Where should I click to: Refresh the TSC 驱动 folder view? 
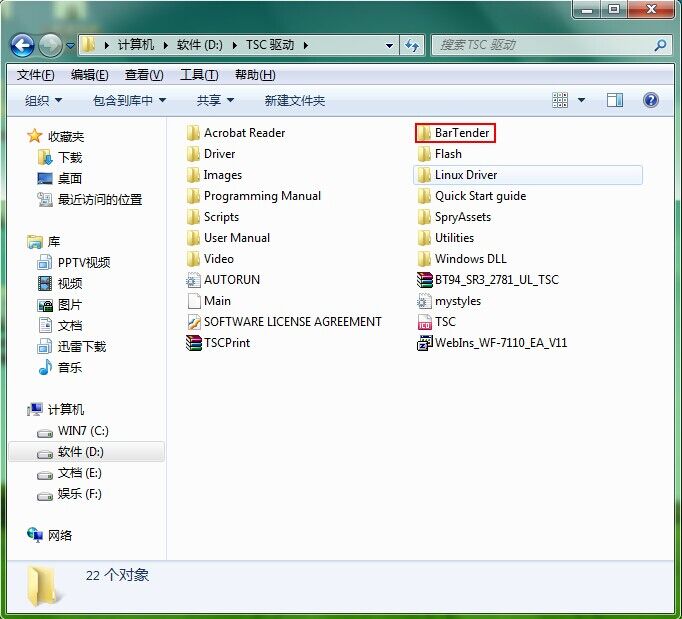coord(411,45)
